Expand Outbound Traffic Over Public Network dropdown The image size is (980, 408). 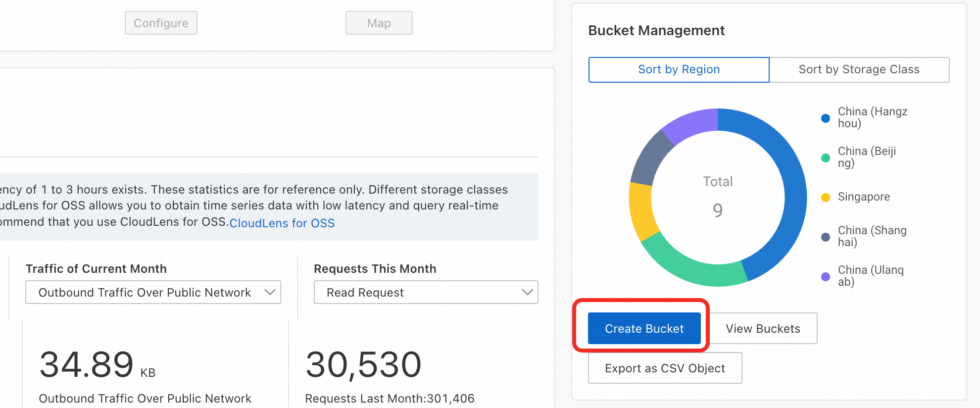point(145,293)
